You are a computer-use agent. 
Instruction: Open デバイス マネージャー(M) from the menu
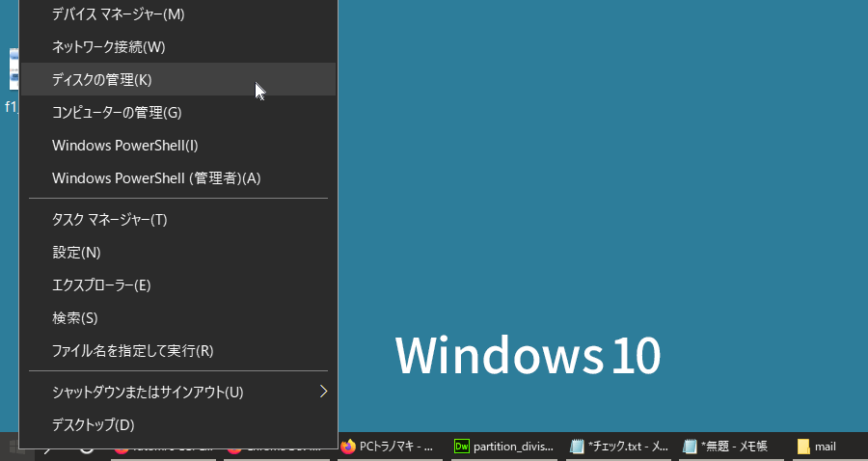(x=178, y=14)
